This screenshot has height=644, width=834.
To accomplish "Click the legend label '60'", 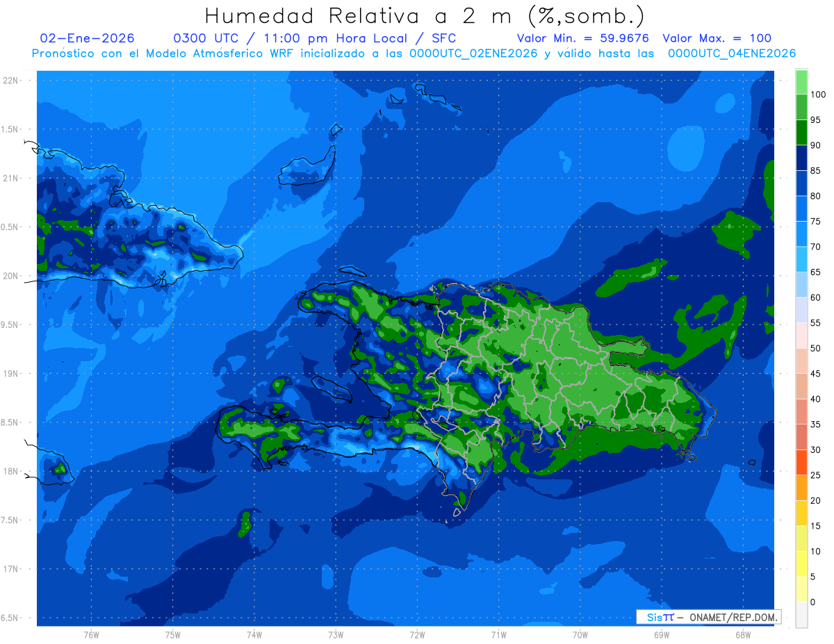I will tap(815, 297).
